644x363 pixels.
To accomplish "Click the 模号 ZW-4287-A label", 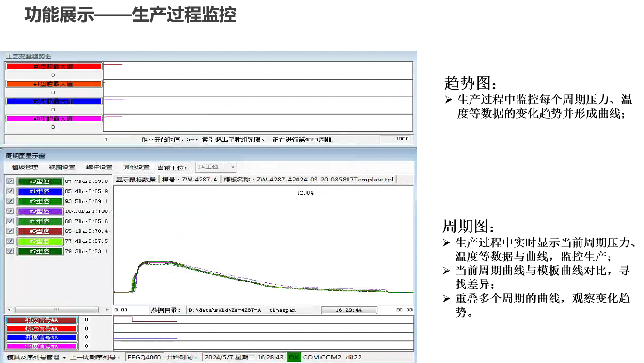I will [190, 180].
